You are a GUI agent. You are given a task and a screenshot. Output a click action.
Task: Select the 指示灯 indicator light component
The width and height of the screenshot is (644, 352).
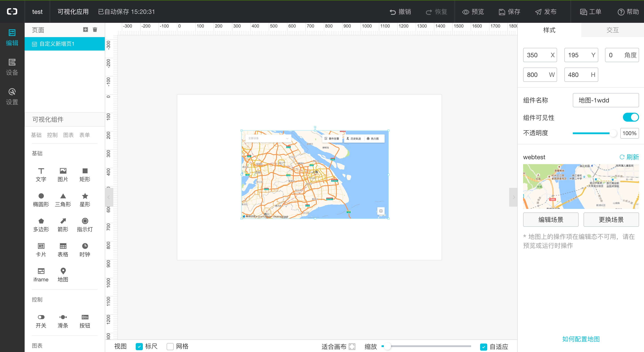tap(85, 225)
